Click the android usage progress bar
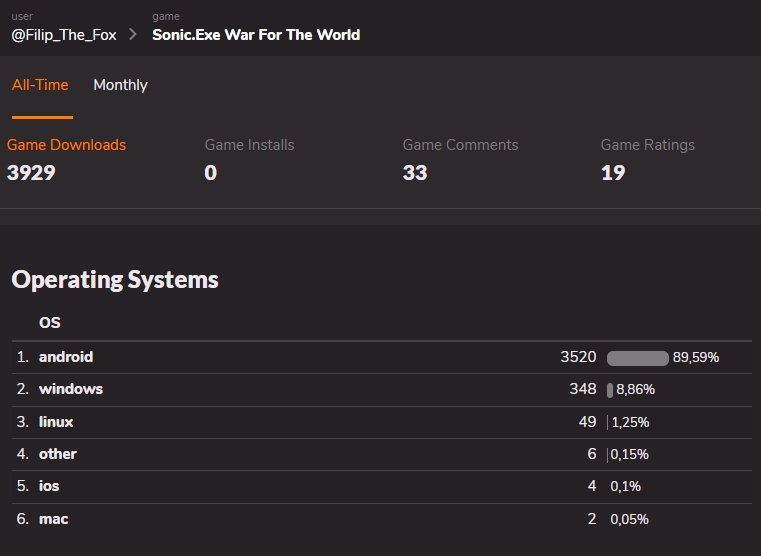Screen dimensions: 761x556 [637, 358]
